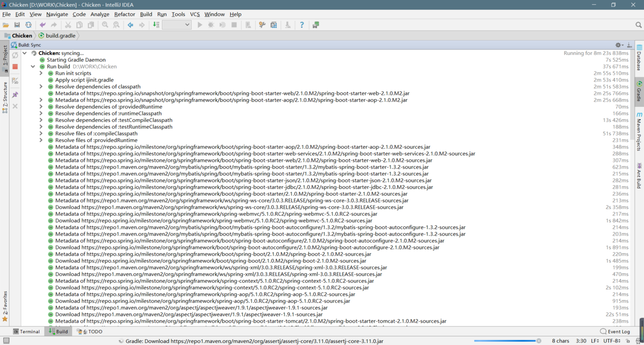The width and height of the screenshot is (644, 345).
Task: Expand Resolve dependencies of :providedRuntime
Action: tap(41, 107)
